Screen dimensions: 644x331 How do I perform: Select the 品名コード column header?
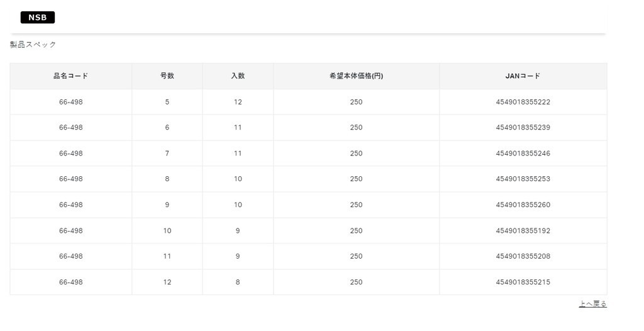[x=70, y=76]
